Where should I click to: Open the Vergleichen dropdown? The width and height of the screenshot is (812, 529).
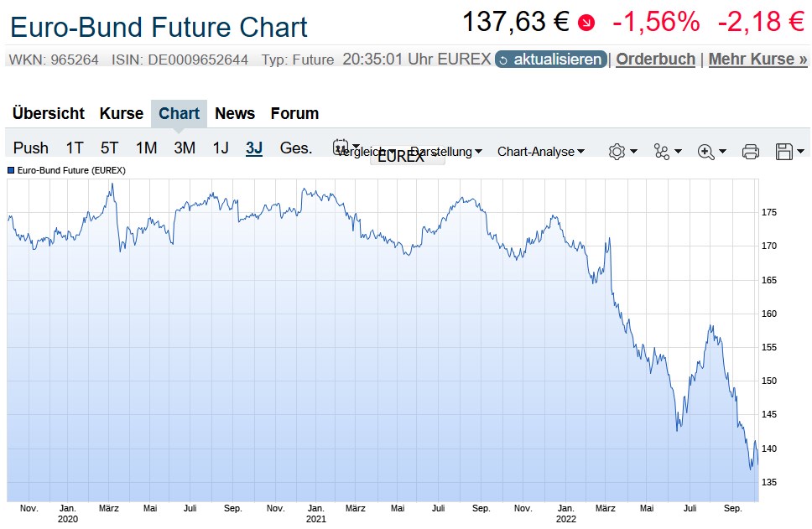point(367,152)
